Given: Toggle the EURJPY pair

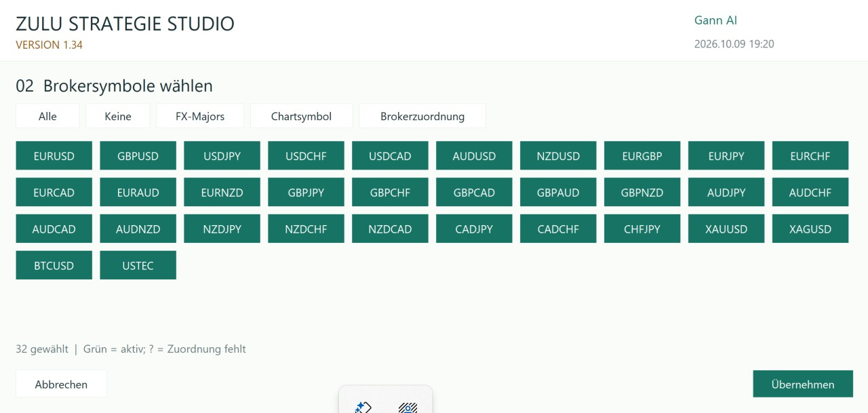Looking at the screenshot, I should [x=727, y=156].
